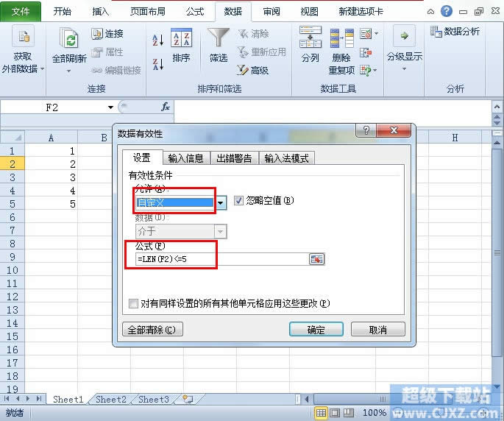Open the File (文件) tab
This screenshot has height=421, width=504.
[x=21, y=12]
